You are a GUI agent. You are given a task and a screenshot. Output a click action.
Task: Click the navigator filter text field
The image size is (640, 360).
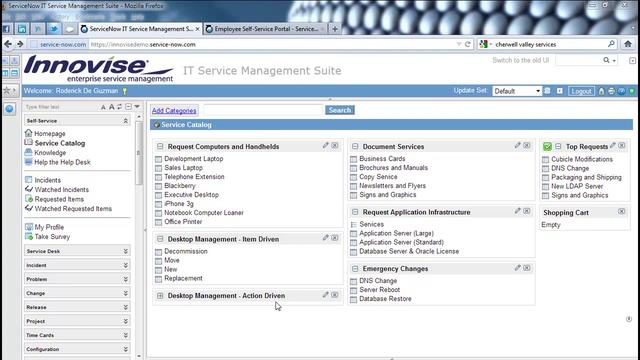click(x=61, y=107)
